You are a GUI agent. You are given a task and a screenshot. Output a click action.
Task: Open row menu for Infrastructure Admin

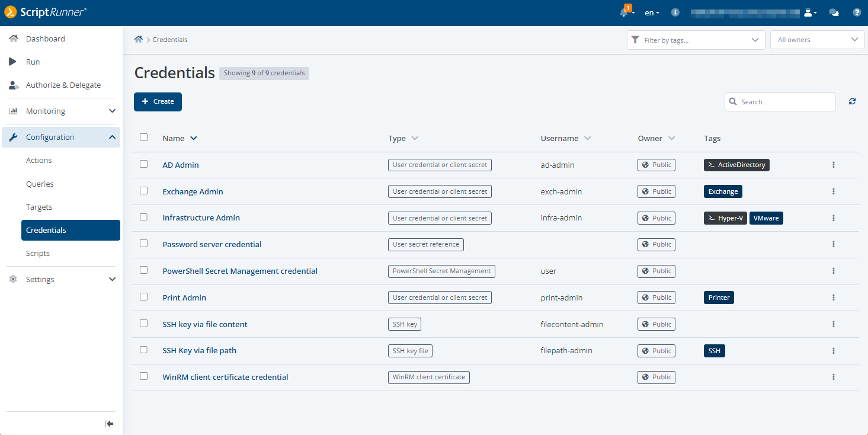coord(833,218)
